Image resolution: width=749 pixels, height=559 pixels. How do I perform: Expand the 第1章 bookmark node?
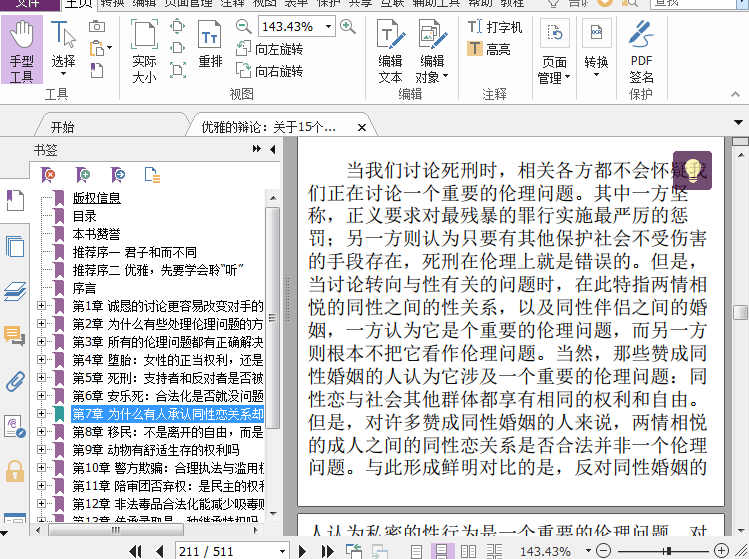[42, 305]
